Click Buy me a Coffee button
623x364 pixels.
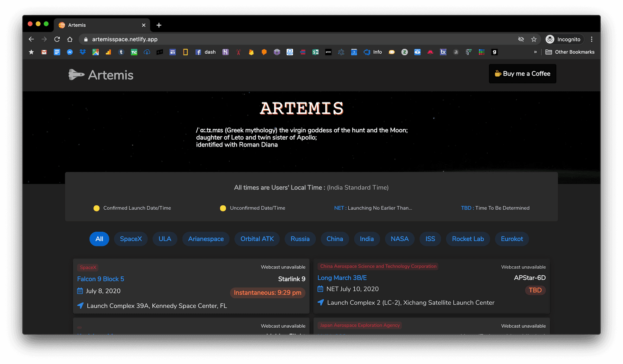[x=523, y=74]
